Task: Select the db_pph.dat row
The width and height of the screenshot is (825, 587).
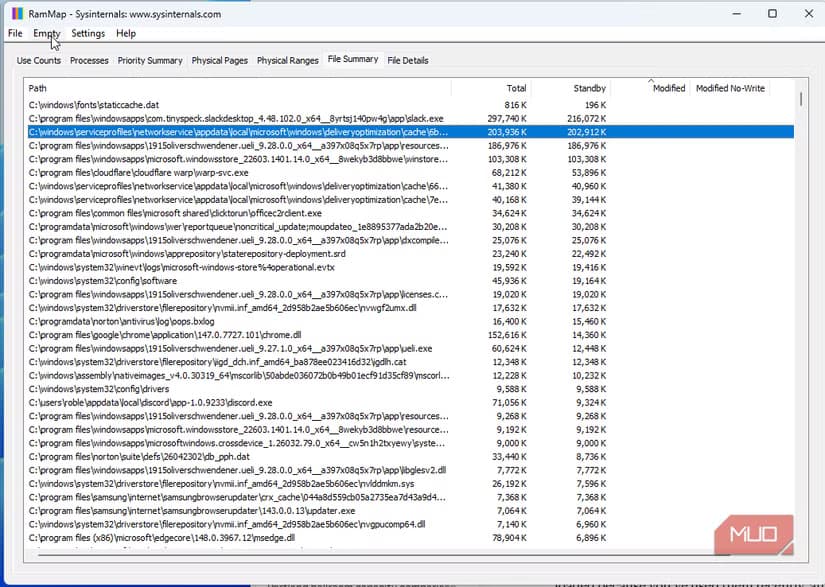Action: [x=410, y=457]
